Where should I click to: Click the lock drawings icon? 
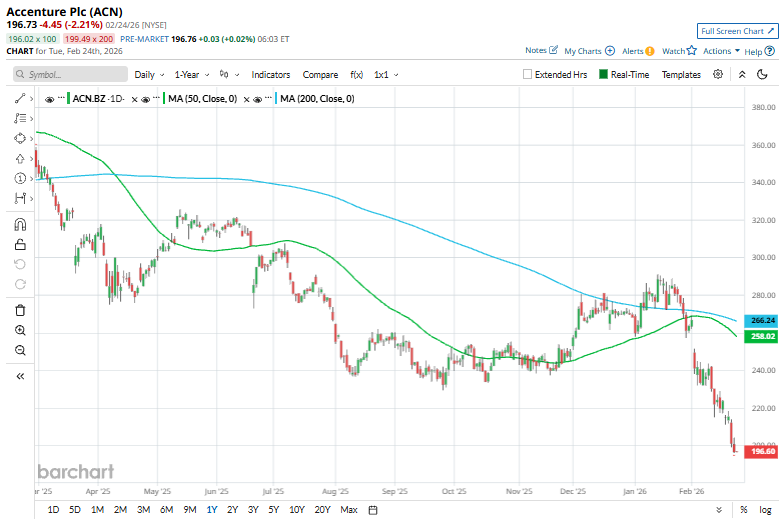pos(20,244)
